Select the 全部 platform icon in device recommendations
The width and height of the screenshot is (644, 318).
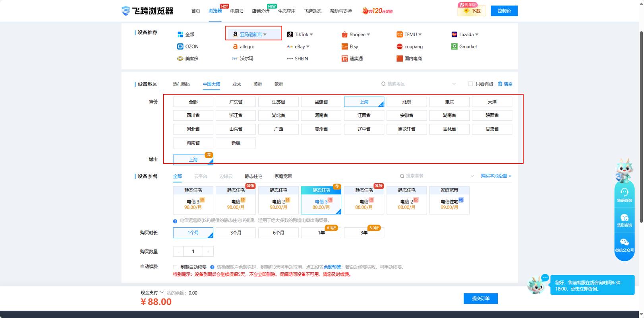coord(180,35)
